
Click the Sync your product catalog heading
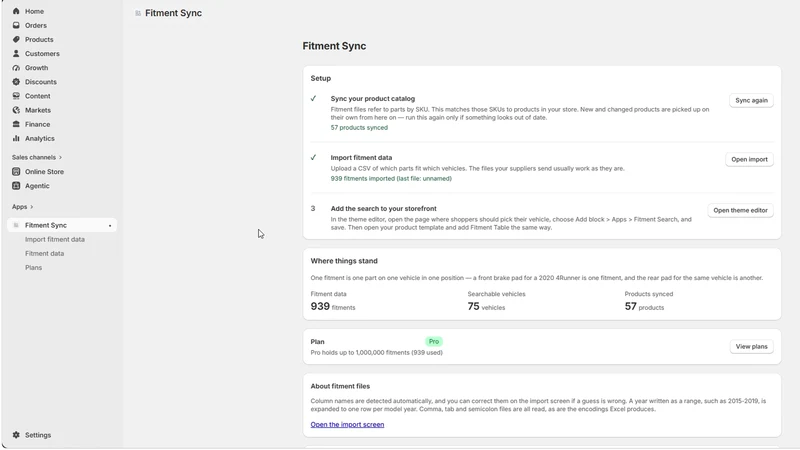(372, 98)
